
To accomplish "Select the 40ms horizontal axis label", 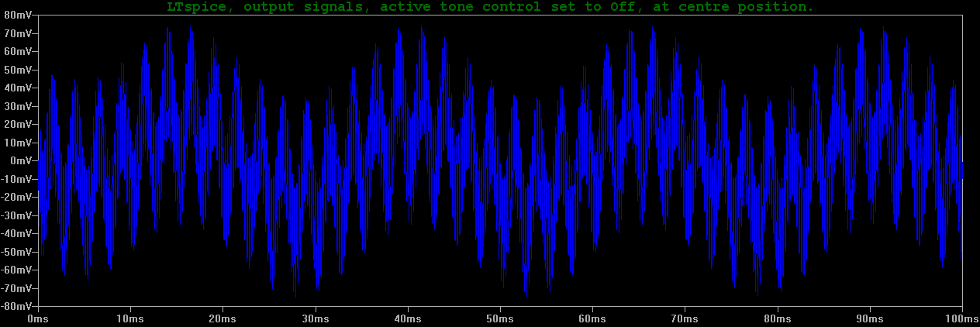I will click(x=408, y=318).
